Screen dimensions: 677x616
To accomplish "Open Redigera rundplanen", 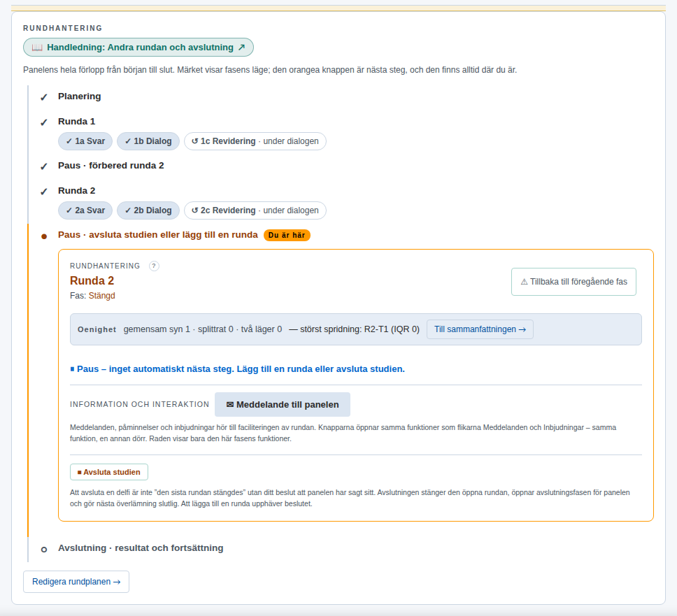I will click(76, 582).
